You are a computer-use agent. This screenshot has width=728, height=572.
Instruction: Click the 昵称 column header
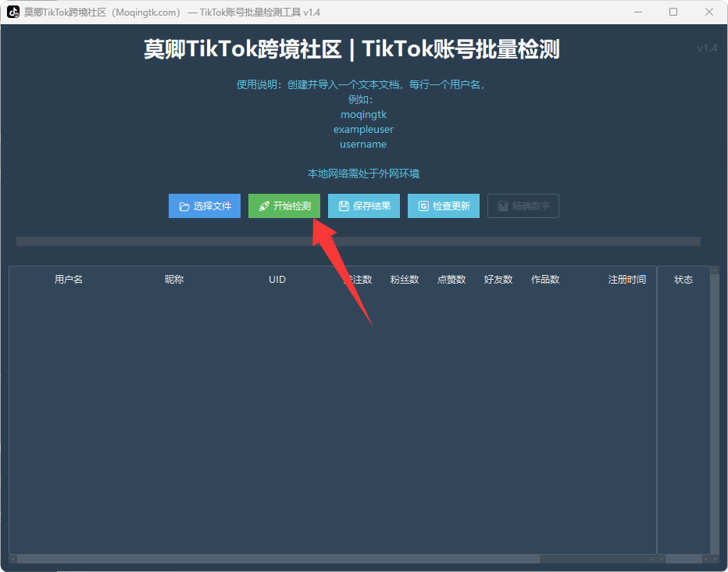coord(174,279)
